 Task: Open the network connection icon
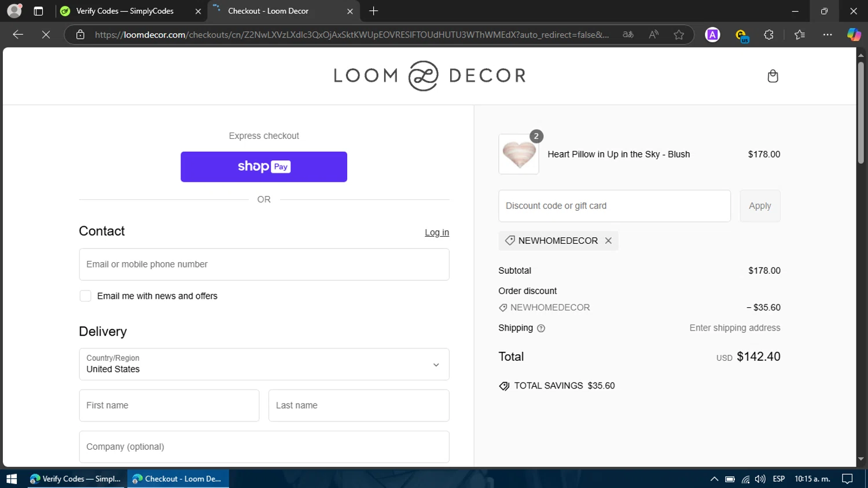(x=745, y=479)
